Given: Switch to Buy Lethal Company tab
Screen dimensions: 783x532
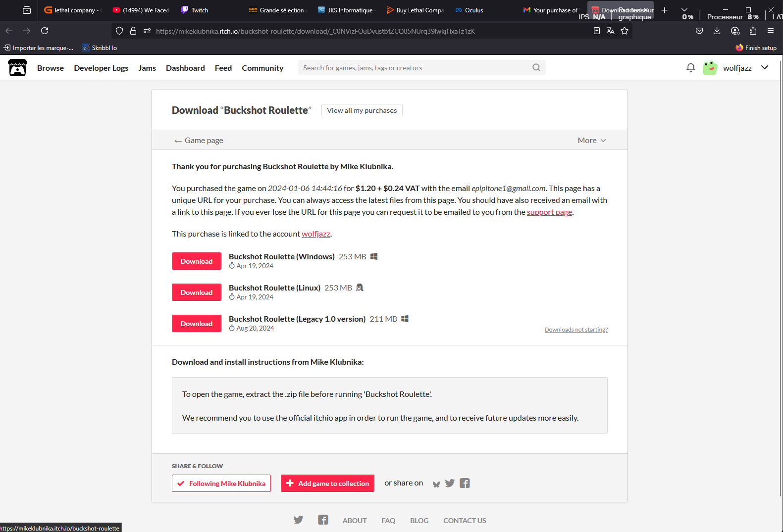Looking at the screenshot, I should pyautogui.click(x=415, y=10).
